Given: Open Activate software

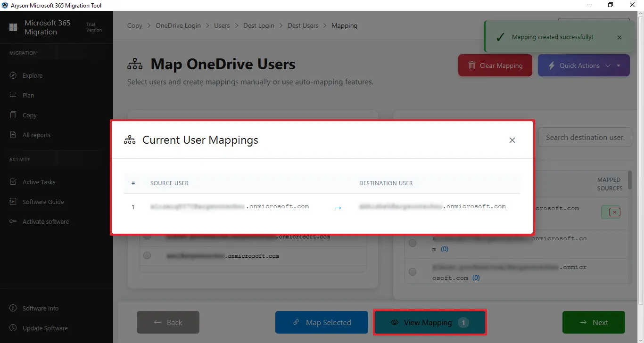Looking at the screenshot, I should (45, 221).
